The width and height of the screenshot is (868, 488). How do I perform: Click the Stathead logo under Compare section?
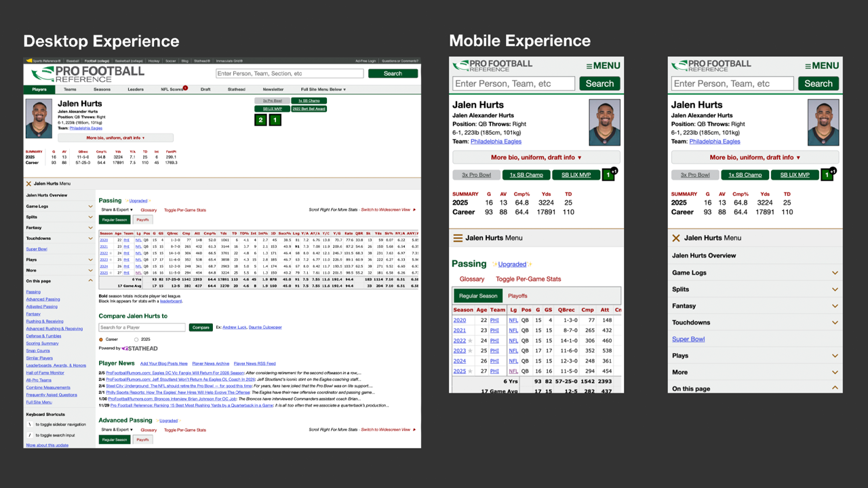point(139,348)
